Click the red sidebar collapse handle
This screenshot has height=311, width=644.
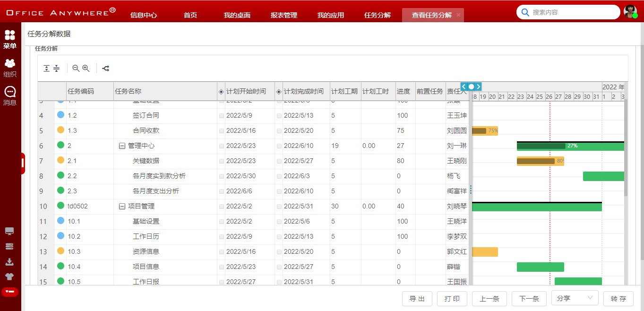pos(23,163)
